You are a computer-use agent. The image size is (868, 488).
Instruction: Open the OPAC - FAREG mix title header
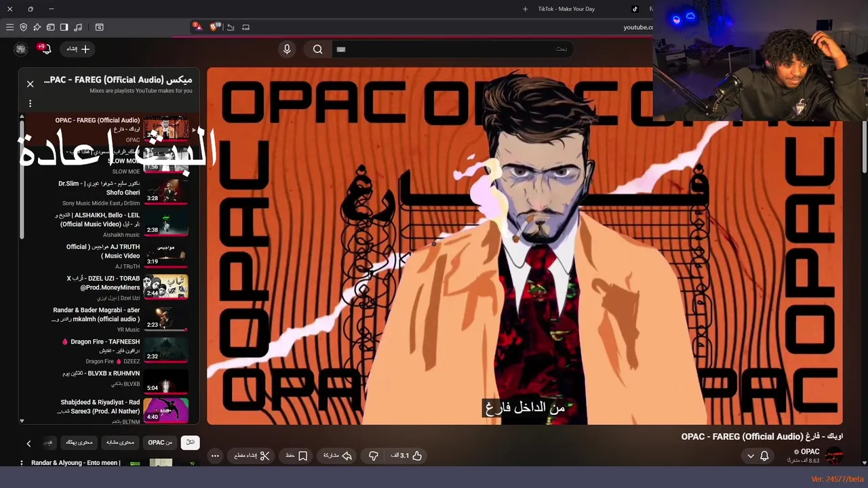pyautogui.click(x=118, y=80)
